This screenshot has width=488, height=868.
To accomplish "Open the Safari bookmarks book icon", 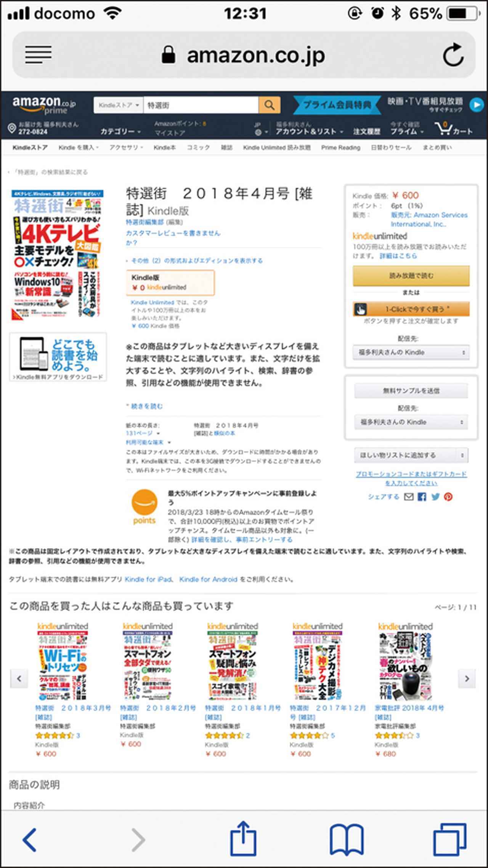I will click(347, 840).
